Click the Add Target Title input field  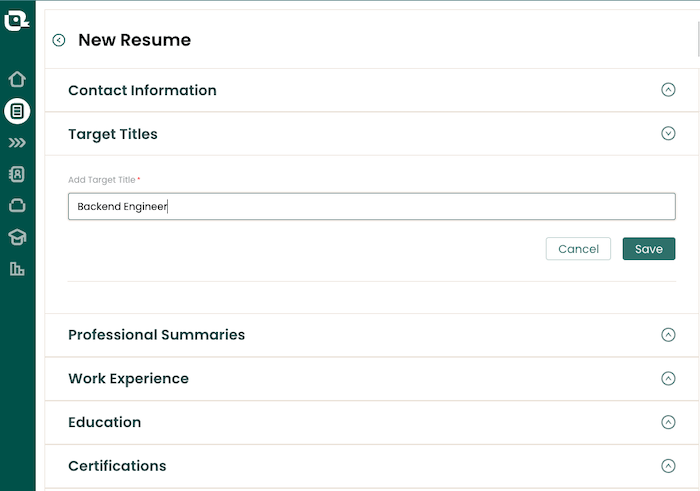pos(371,206)
